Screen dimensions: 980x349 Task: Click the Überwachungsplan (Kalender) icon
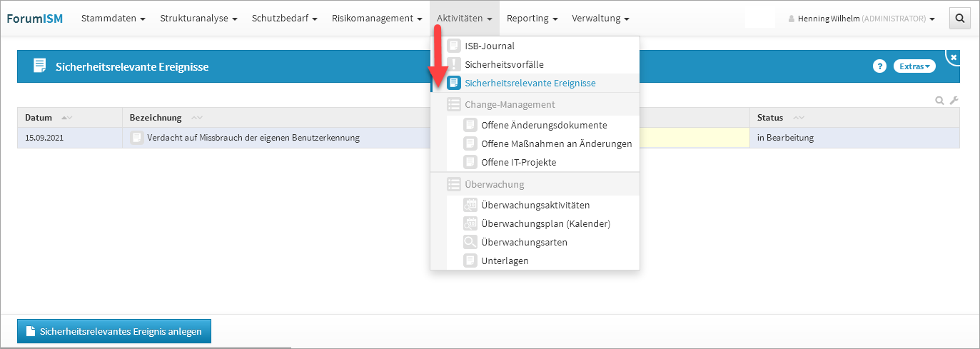click(x=470, y=223)
